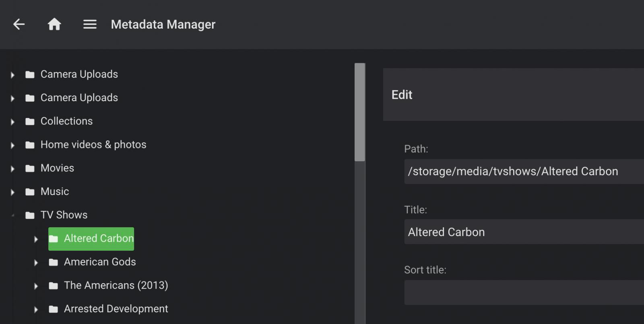
Task: Click the American Gods folder icon
Action: pyautogui.click(x=53, y=262)
